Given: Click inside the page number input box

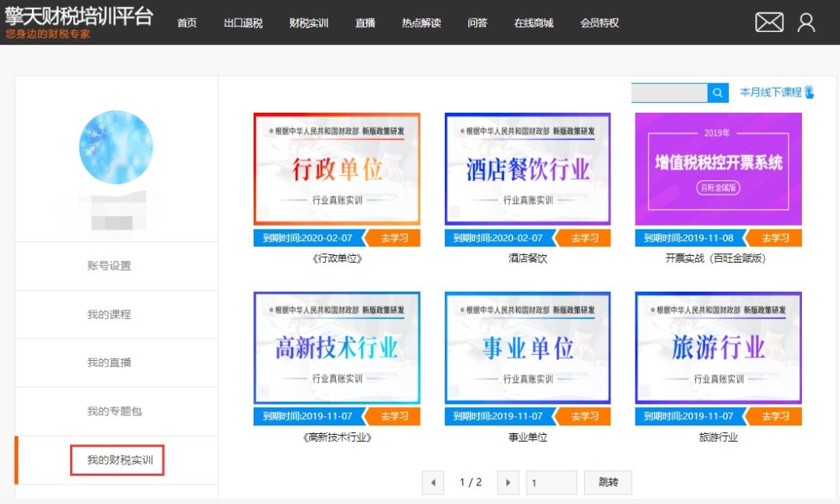Looking at the screenshot, I should pos(551,482).
